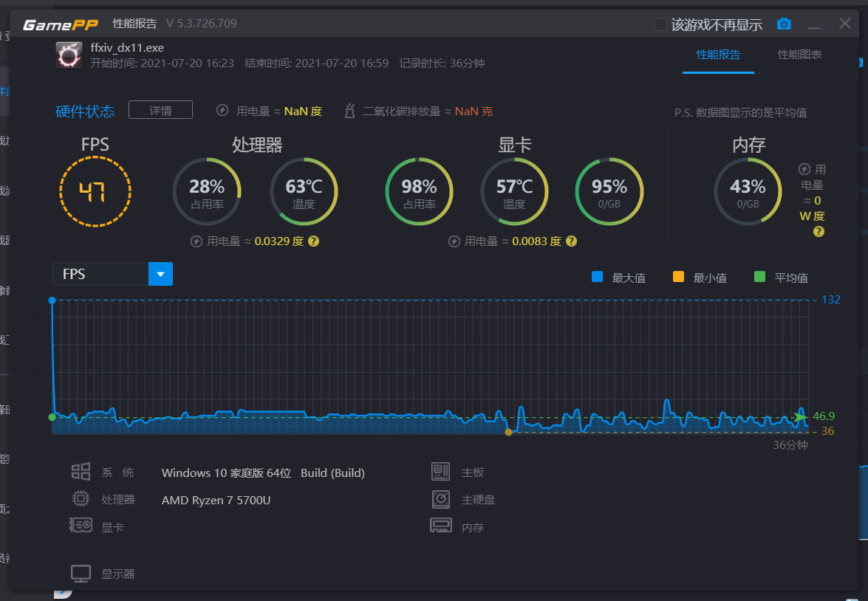868x601 pixels.
Task: Click the blue maximum point on the FPS chart
Action: pos(52,300)
